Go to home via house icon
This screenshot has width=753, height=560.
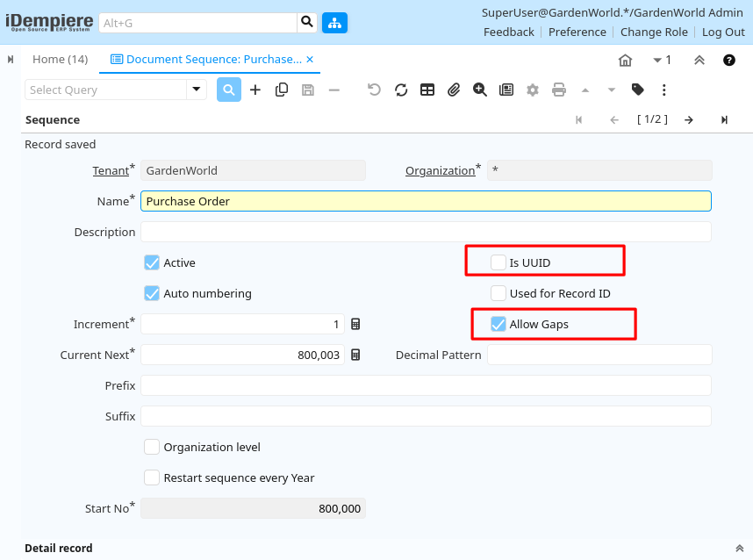tap(625, 60)
